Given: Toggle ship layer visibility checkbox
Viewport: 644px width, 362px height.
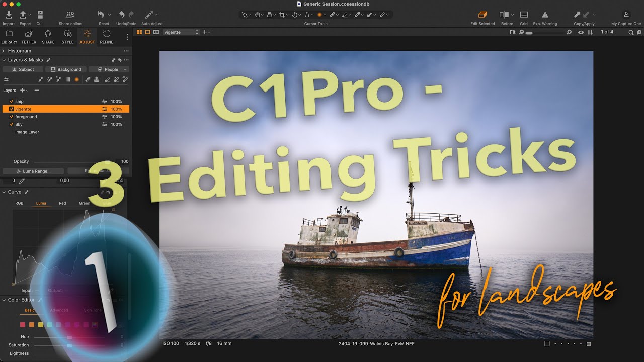Looking at the screenshot, I should (12, 101).
